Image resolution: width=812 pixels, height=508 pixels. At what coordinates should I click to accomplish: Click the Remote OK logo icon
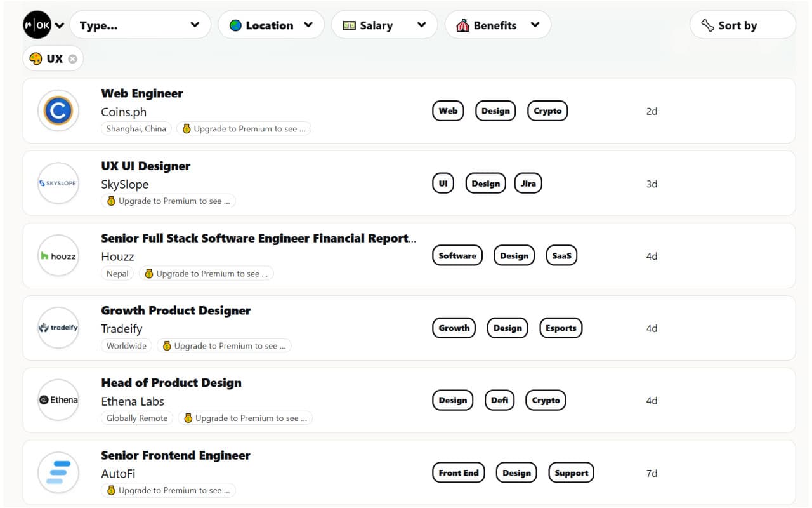37,25
